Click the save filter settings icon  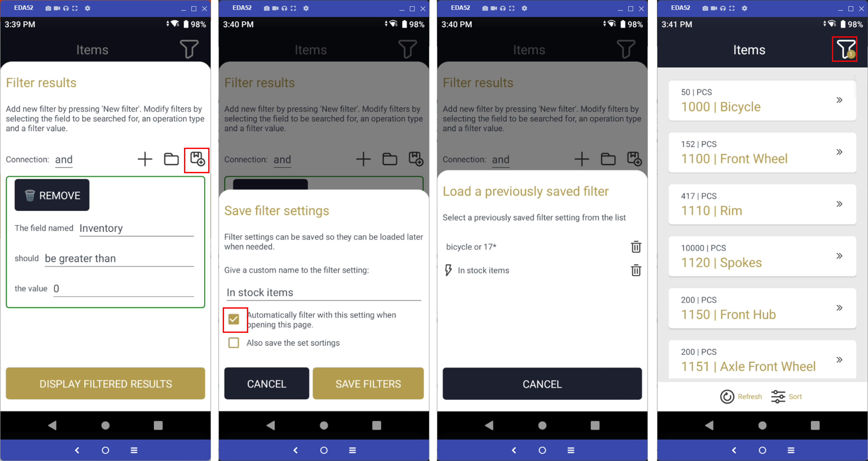(x=197, y=159)
